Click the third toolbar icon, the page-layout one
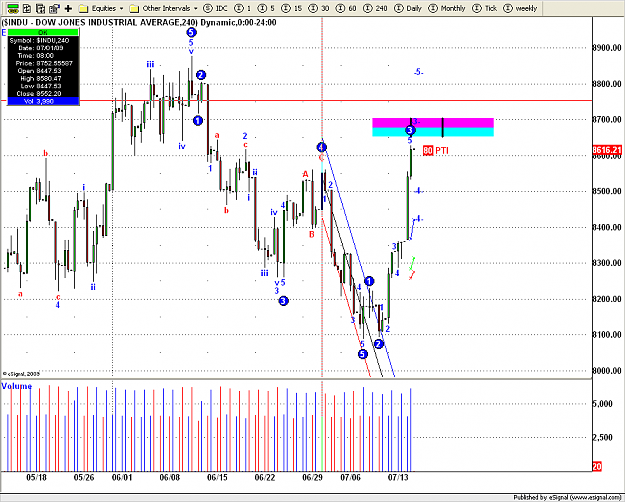625x502 pixels. [40, 8]
